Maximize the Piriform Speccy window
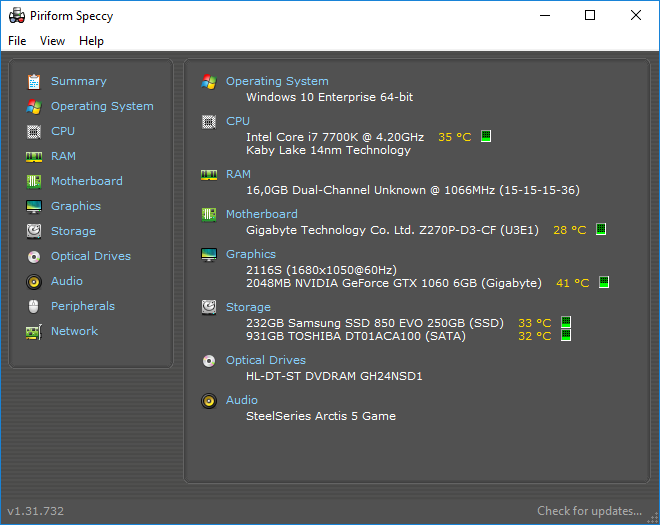This screenshot has width=660, height=525. [x=590, y=16]
